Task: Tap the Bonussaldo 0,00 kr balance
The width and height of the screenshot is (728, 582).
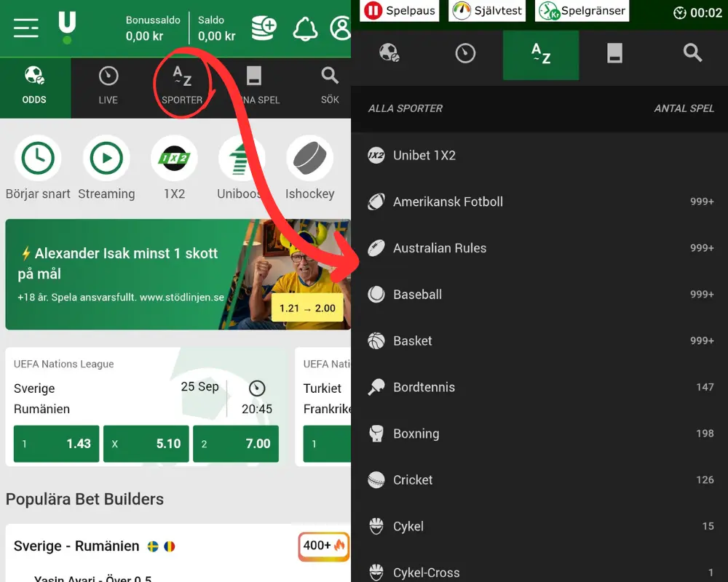Action: tap(153, 28)
